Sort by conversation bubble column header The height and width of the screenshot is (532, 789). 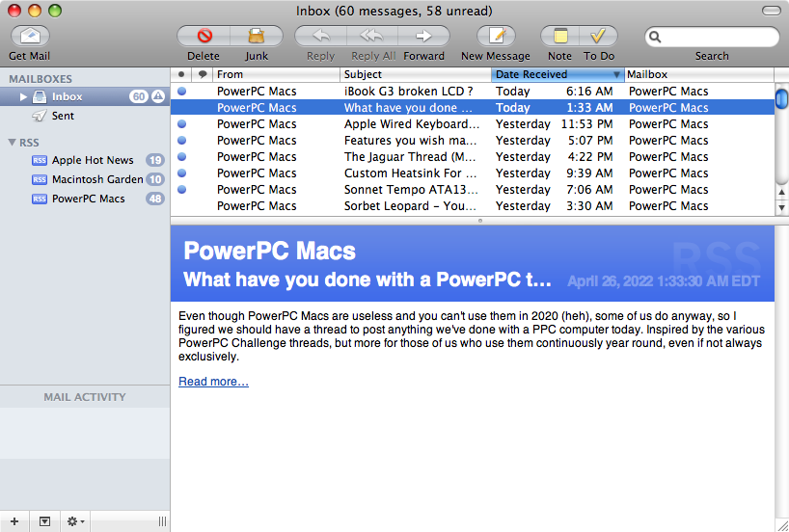coord(203,74)
